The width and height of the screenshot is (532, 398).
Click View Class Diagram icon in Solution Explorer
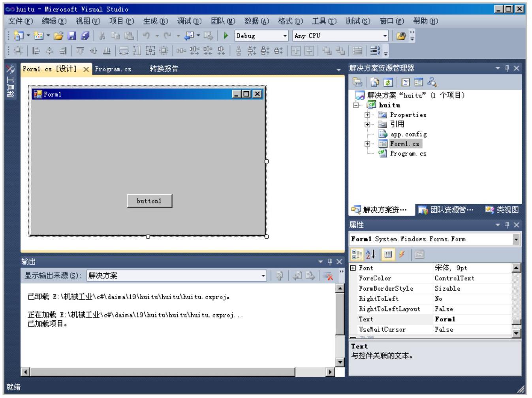(x=432, y=82)
